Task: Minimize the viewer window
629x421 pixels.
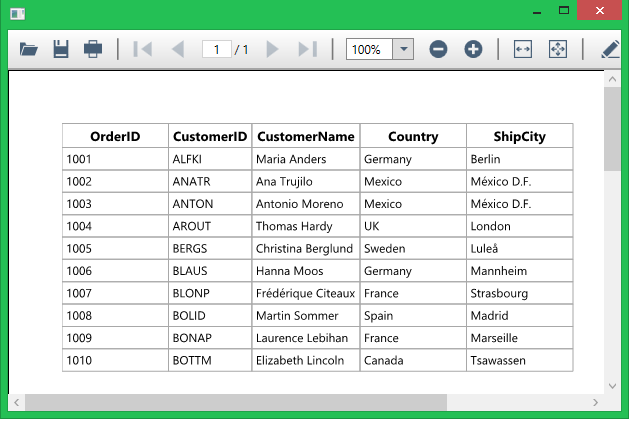Action: (537, 11)
